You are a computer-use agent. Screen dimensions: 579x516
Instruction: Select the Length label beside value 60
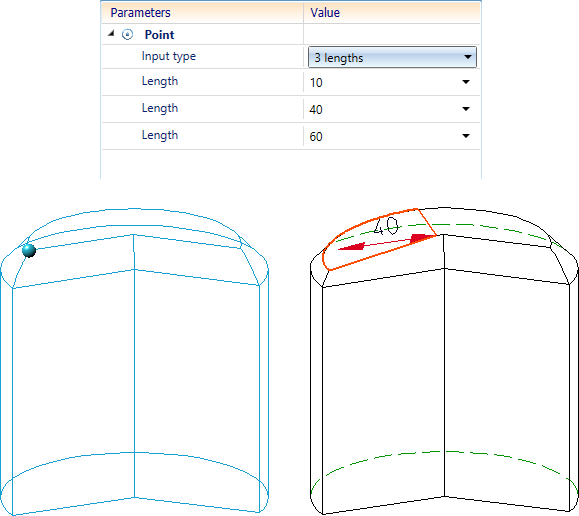(x=160, y=136)
